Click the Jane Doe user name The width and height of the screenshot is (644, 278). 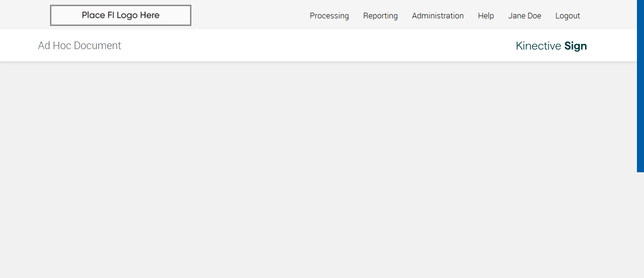point(524,16)
